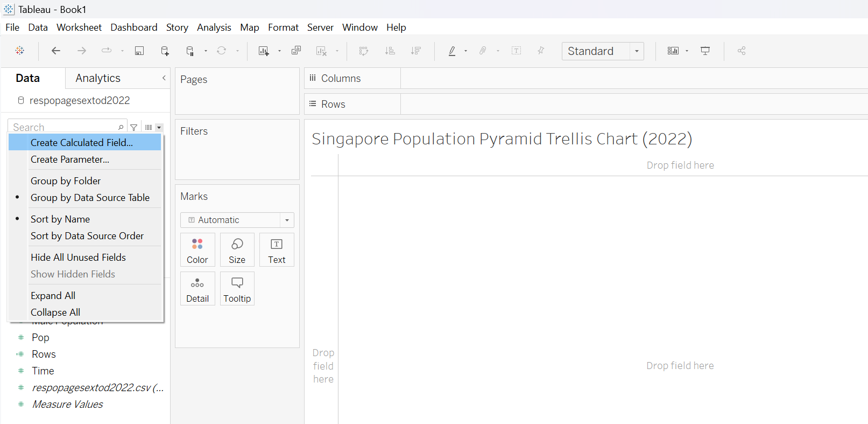Click the Tableau logo start page icon
The image size is (868, 424).
click(x=20, y=51)
